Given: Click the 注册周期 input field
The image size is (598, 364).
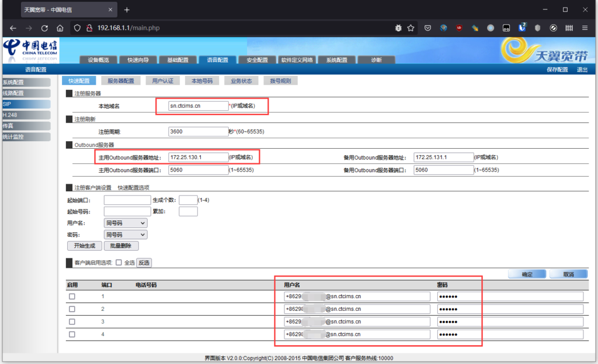Looking at the screenshot, I should coord(199,131).
